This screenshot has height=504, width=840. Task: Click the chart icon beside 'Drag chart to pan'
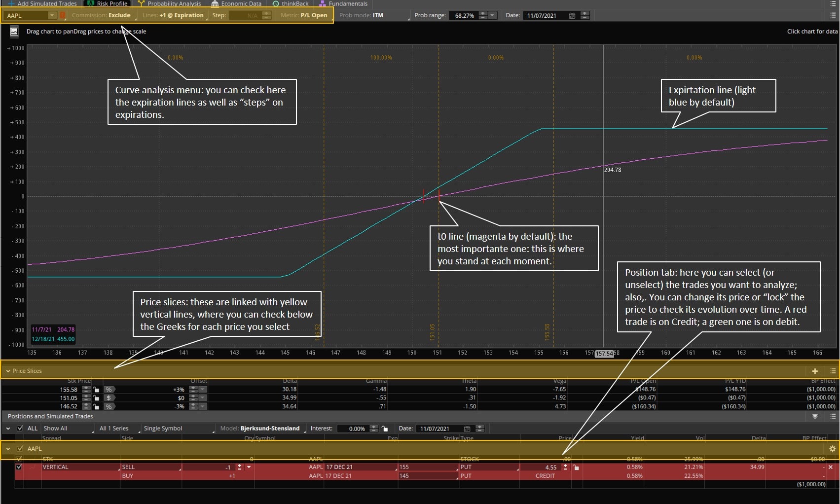13,31
